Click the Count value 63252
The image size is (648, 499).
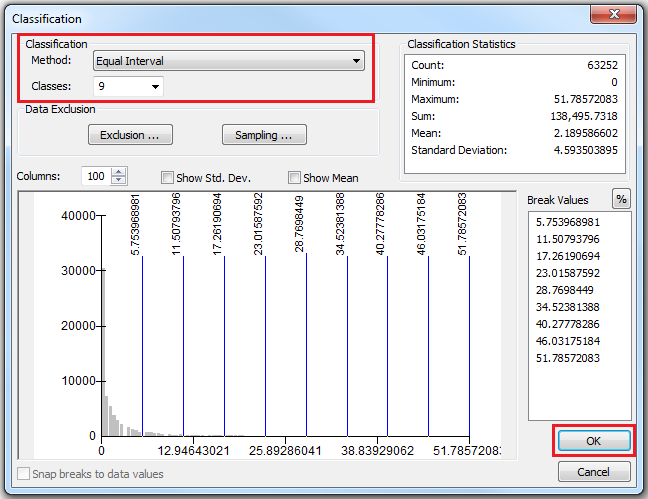(x=602, y=65)
